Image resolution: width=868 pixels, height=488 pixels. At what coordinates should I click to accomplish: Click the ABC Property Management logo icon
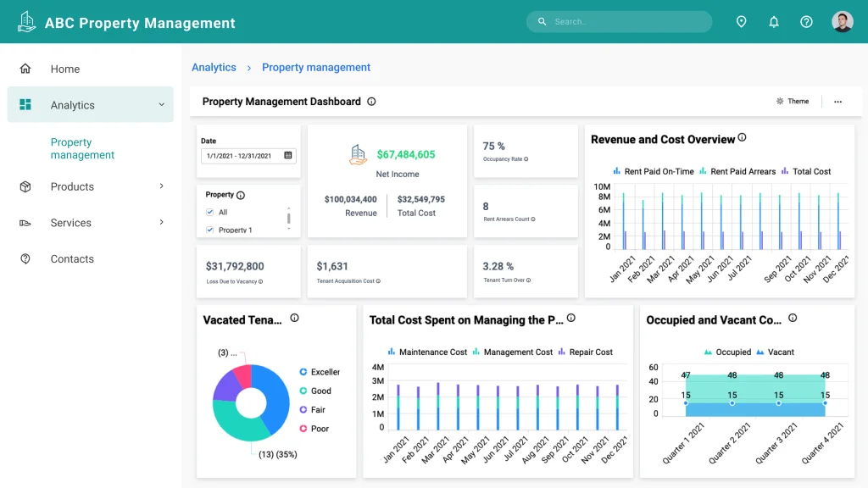pyautogui.click(x=26, y=21)
